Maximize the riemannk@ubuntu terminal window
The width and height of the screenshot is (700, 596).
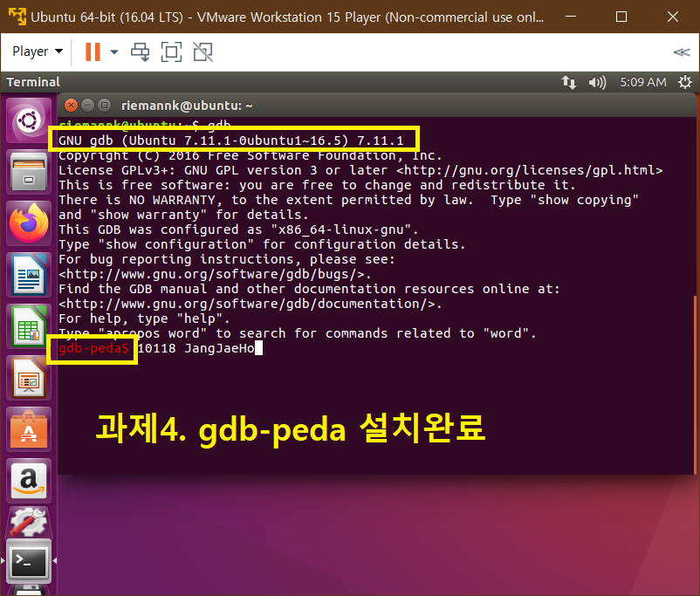pyautogui.click(x=104, y=106)
